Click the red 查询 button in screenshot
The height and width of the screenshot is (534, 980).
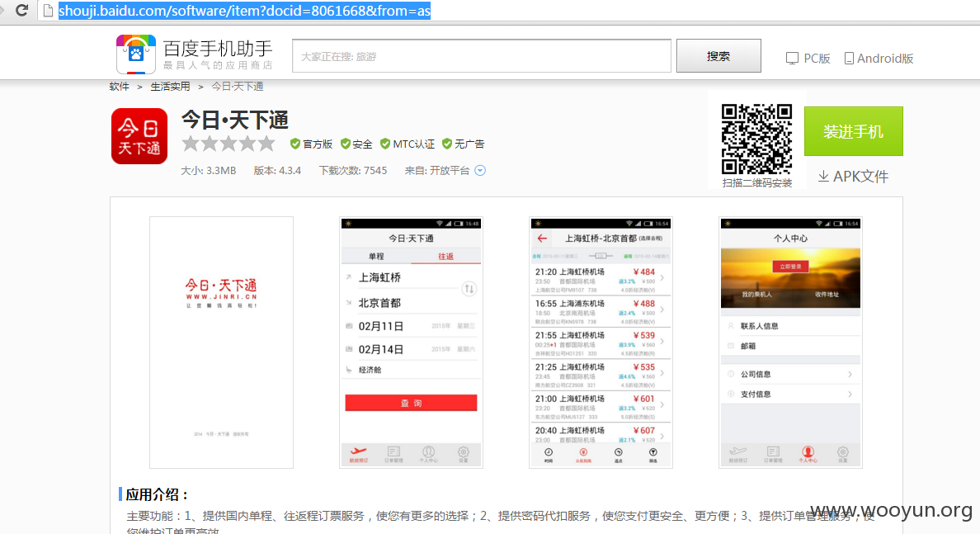click(x=412, y=403)
